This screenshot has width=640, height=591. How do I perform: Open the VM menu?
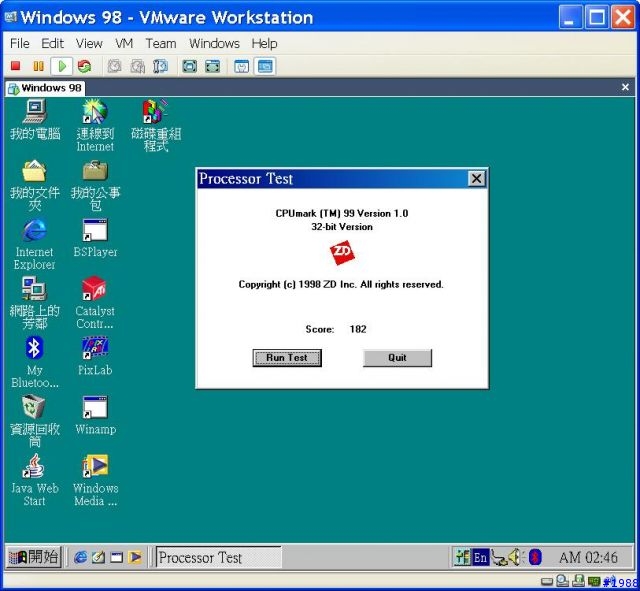124,43
